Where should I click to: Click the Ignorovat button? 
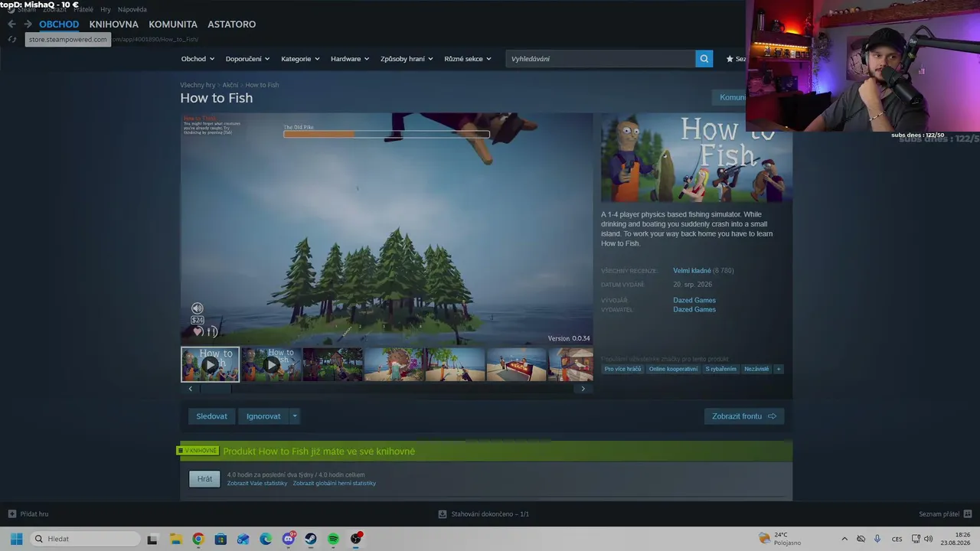(263, 416)
